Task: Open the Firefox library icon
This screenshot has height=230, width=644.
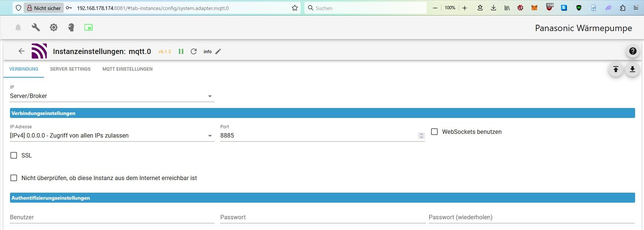Action: coord(507,8)
